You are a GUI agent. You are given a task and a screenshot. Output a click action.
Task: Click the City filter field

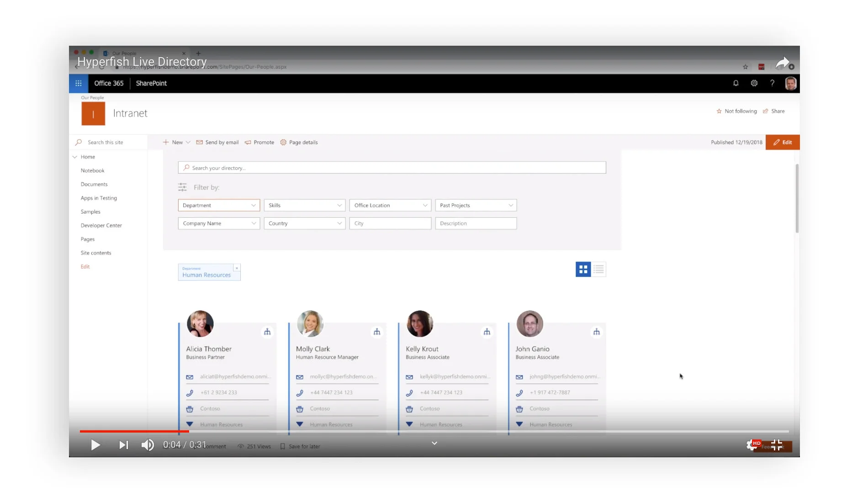(390, 223)
